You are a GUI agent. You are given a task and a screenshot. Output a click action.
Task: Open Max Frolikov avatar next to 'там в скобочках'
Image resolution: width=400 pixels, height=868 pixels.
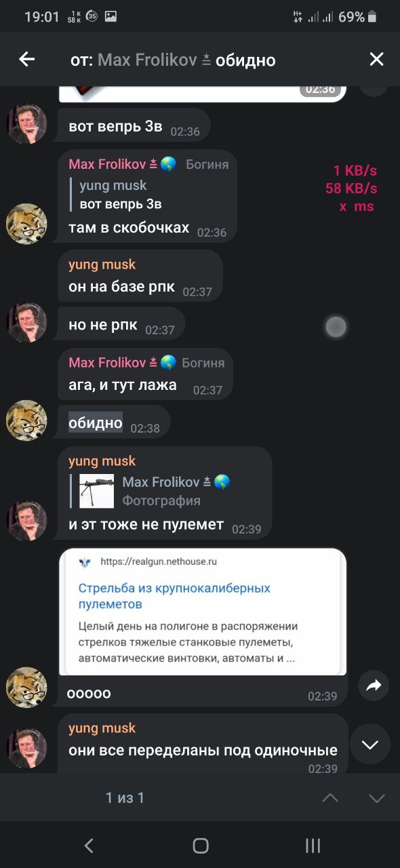click(x=26, y=224)
